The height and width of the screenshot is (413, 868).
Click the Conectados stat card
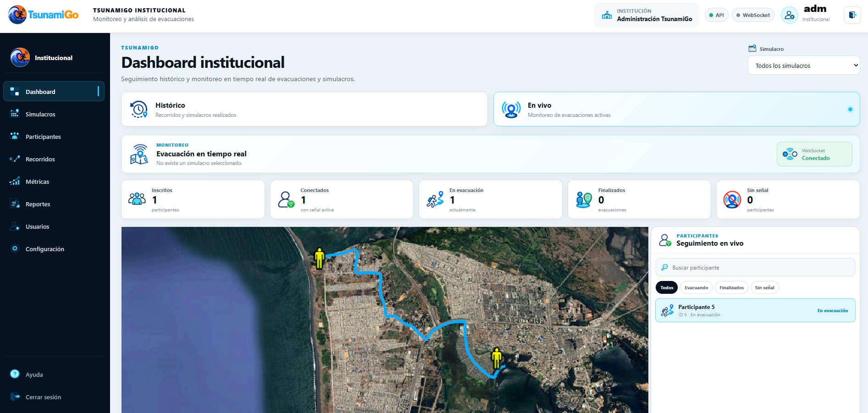[x=342, y=199]
